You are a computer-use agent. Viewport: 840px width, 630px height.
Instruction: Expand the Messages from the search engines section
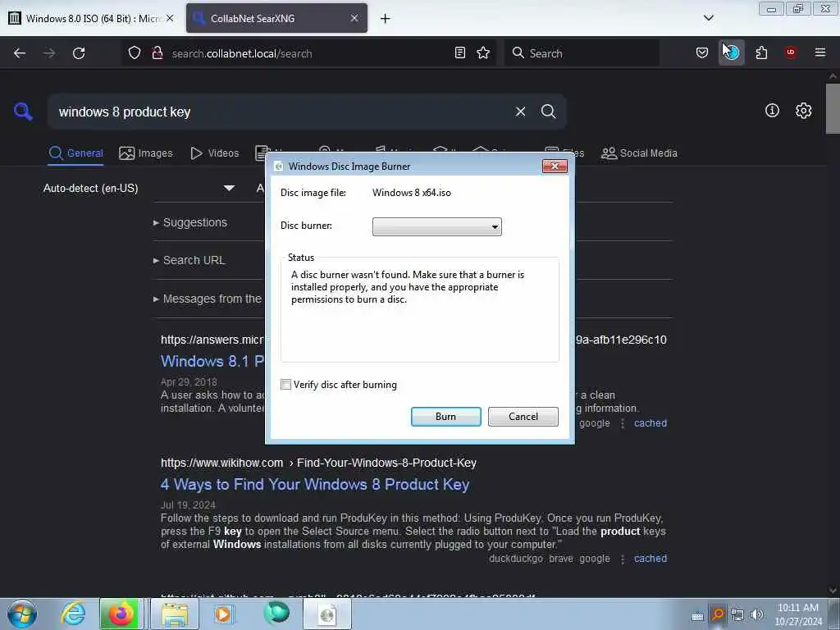208,299
